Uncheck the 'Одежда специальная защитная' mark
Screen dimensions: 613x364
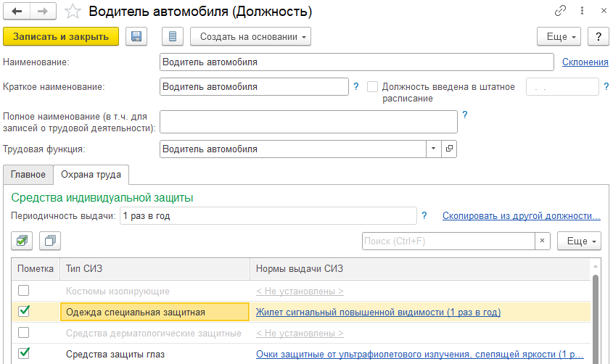click(24, 312)
